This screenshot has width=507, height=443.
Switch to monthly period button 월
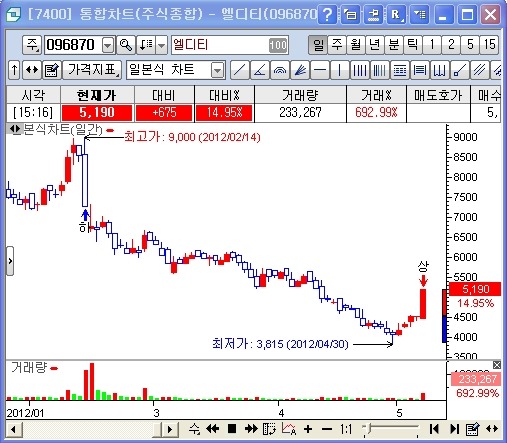click(x=356, y=45)
